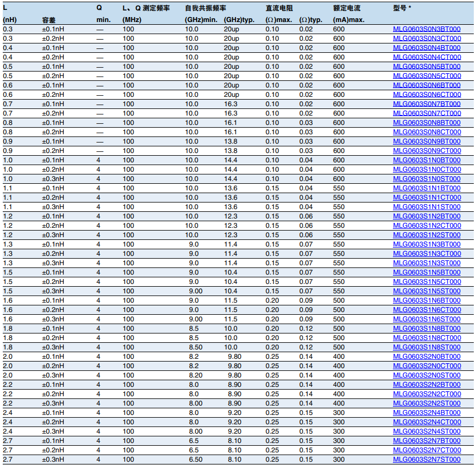Open the MLG0603S1N3BT000 part link
The image size is (476, 465).
(426, 244)
